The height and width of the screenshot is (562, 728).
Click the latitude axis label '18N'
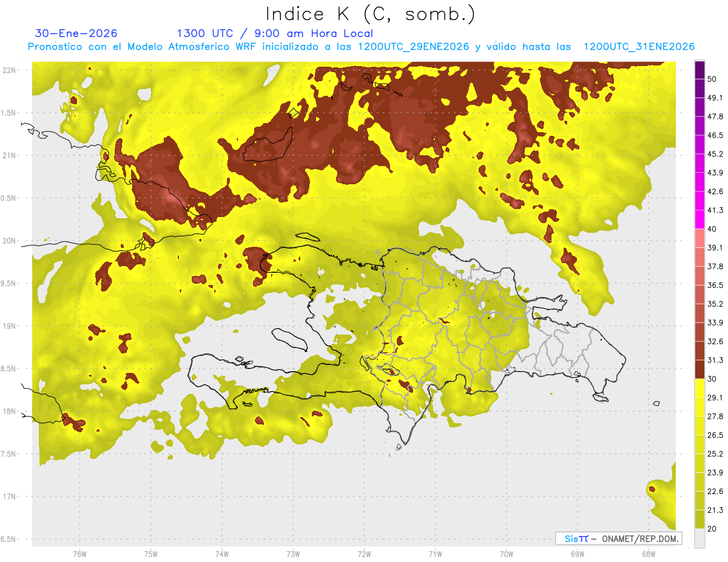pyautogui.click(x=10, y=411)
